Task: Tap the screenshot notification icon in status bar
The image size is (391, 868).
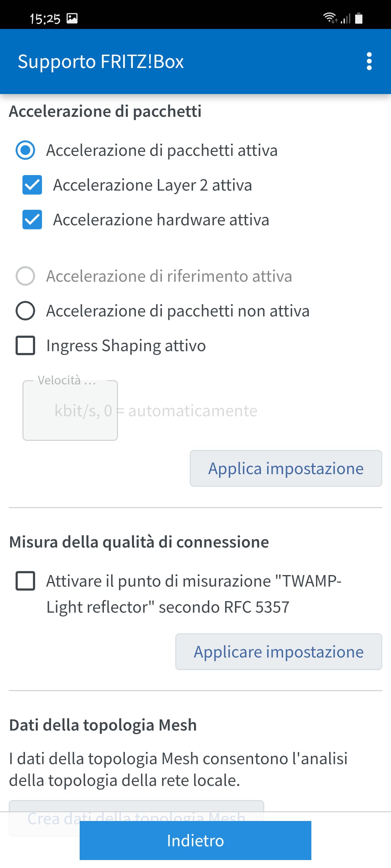Action: (72, 18)
